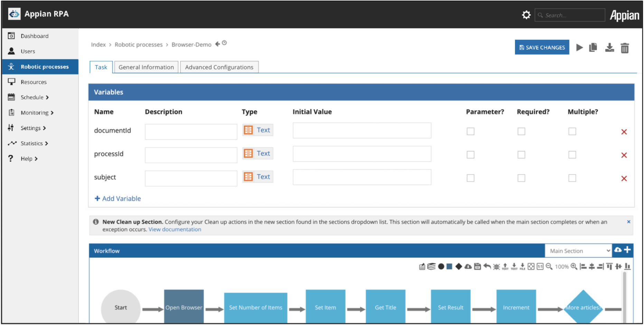Switch to the Advanced Configurations tab
Viewport: 644px width, 325px height.
click(x=219, y=67)
